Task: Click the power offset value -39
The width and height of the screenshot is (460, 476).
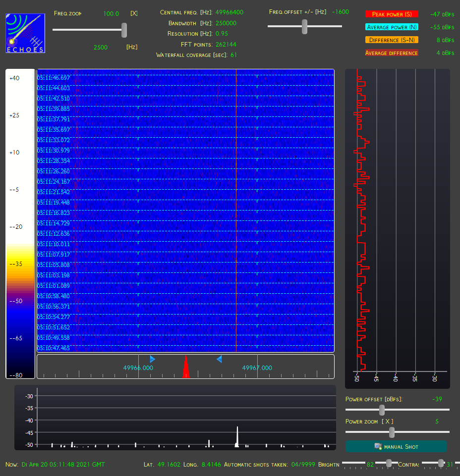Action: click(437, 399)
